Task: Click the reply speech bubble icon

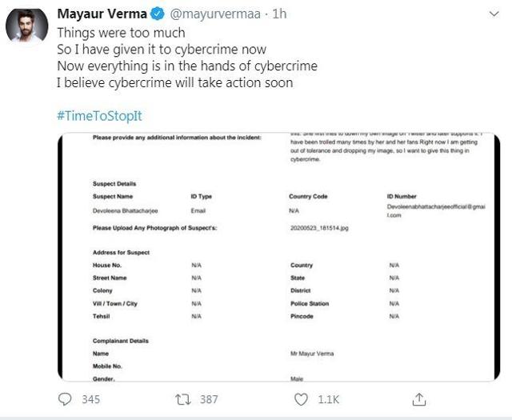Action: tap(65, 399)
